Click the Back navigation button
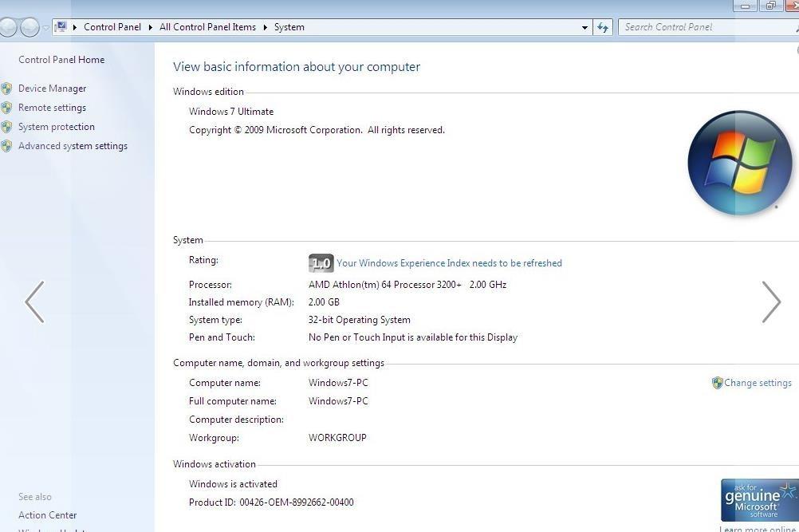Screen dimensions: 799x532 pos(8,27)
